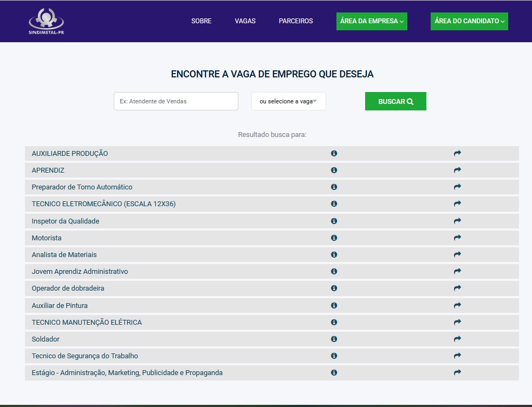
Task: Click the SINDIMETAL-PR logo
Action: tap(46, 21)
